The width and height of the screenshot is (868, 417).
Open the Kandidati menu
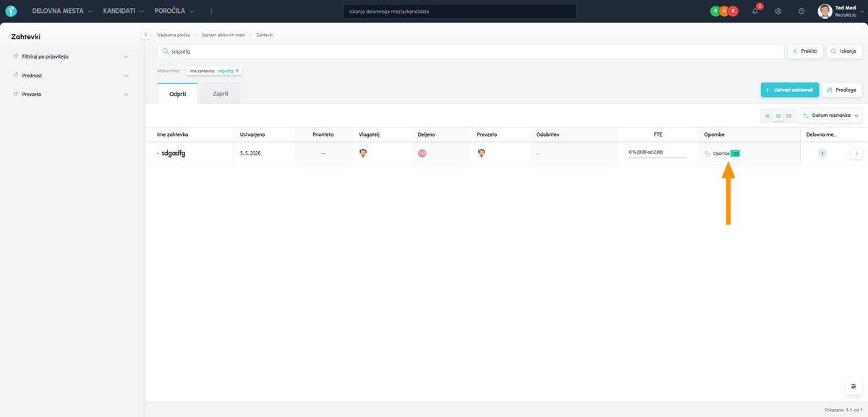point(124,12)
